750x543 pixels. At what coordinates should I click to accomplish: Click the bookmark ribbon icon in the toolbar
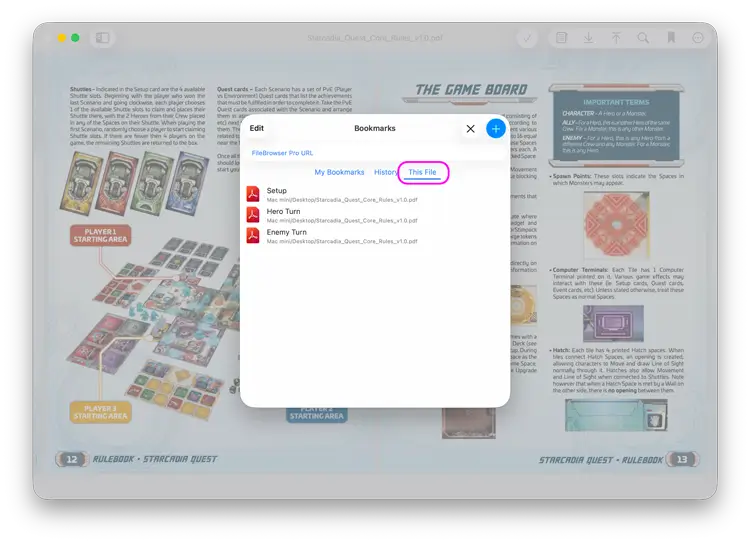pyautogui.click(x=670, y=38)
